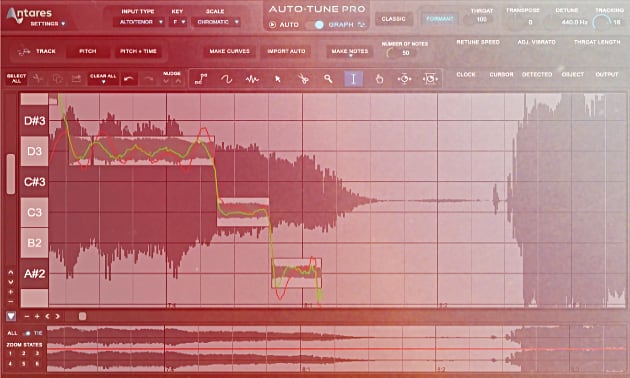
Task: Click the show-all zoom icon at toolbar end
Action: (x=430, y=79)
